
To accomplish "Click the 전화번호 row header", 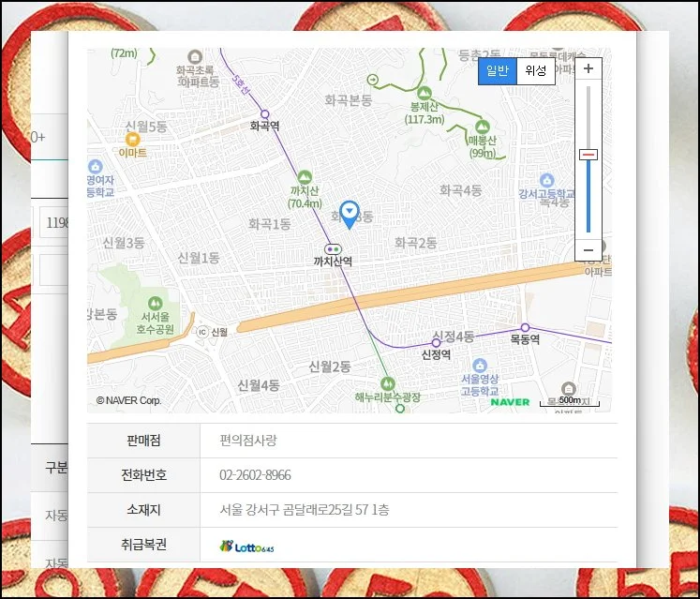I will (x=143, y=475).
